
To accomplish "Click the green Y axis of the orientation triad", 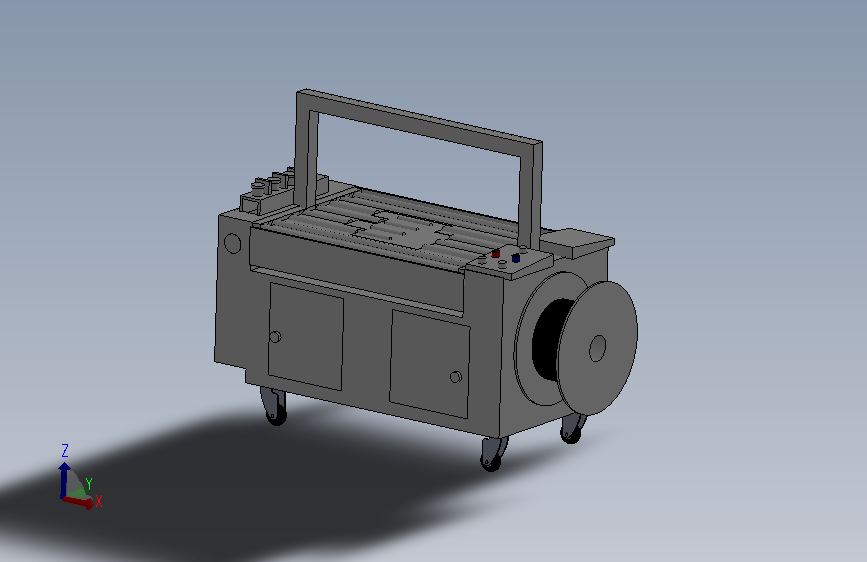I will (x=80, y=491).
